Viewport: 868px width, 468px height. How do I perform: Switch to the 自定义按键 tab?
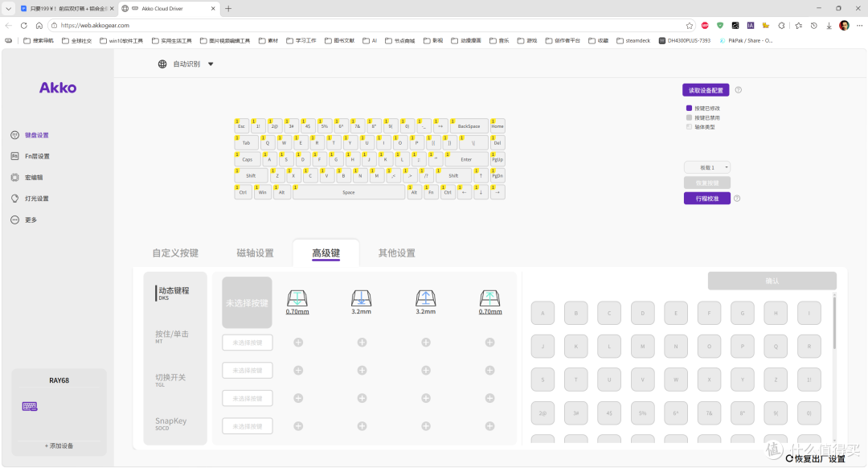[175, 253]
